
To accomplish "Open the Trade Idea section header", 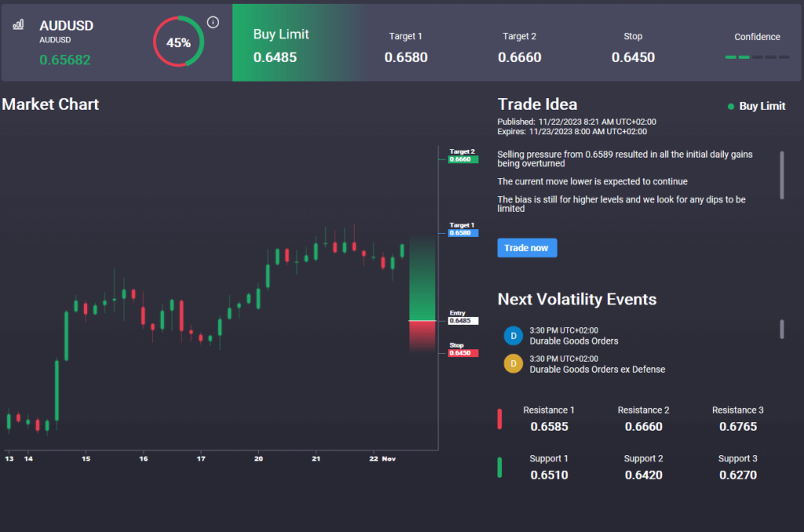I will (x=537, y=104).
